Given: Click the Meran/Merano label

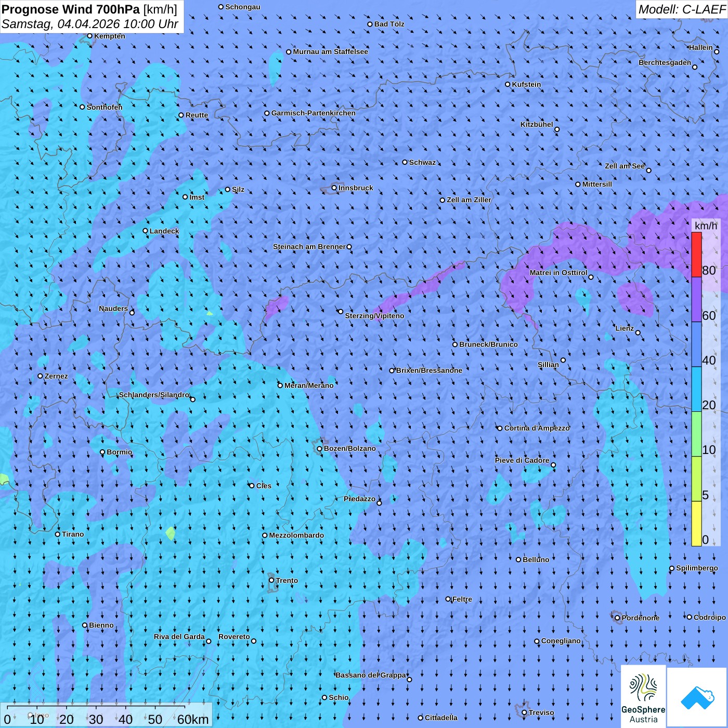Looking at the screenshot, I should click(309, 385).
